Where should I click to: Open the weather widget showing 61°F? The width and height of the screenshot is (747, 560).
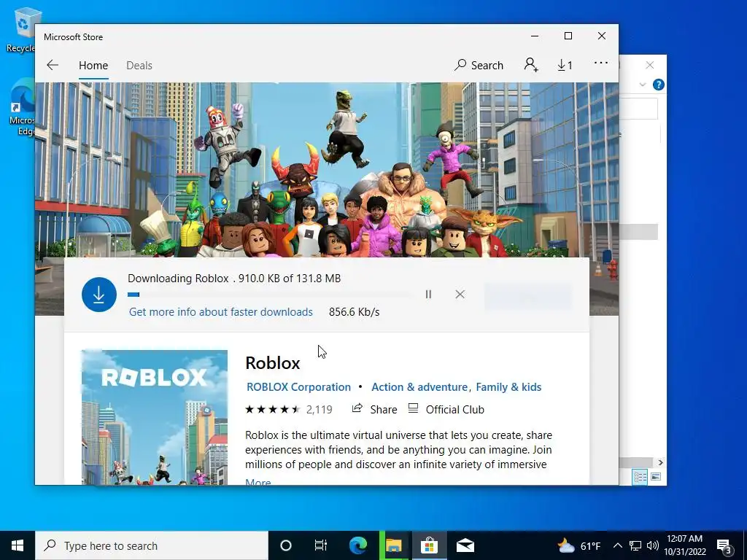pyautogui.click(x=578, y=545)
